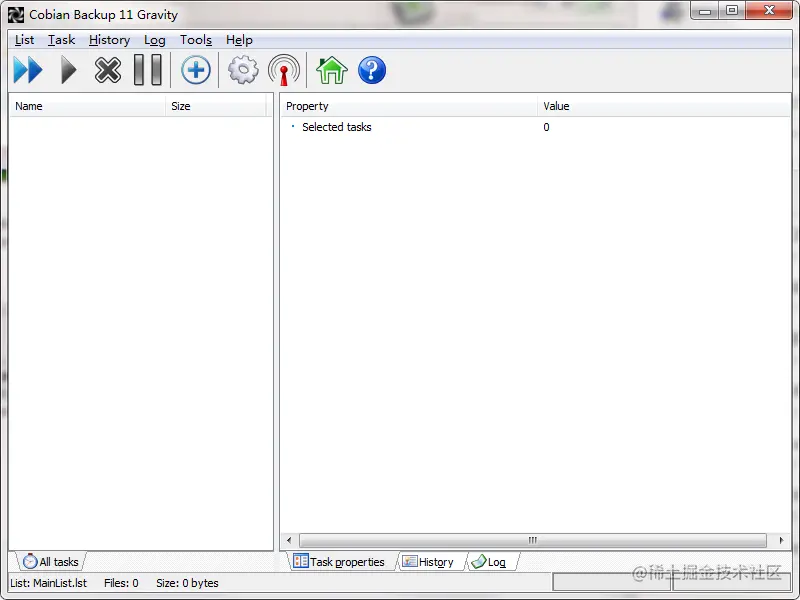Open the Task menu
Screen dimensions: 800x600
61,40
